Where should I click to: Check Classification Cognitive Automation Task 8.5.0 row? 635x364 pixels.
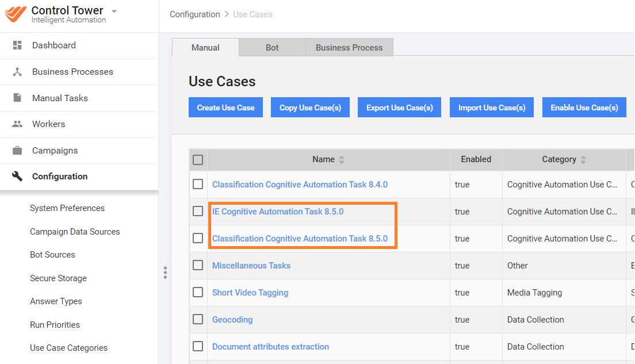point(198,238)
